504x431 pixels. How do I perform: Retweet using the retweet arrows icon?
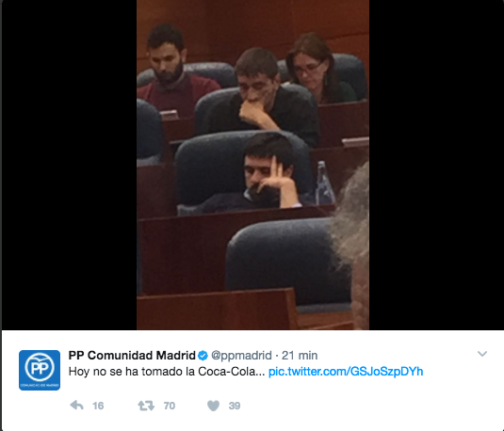(146, 406)
